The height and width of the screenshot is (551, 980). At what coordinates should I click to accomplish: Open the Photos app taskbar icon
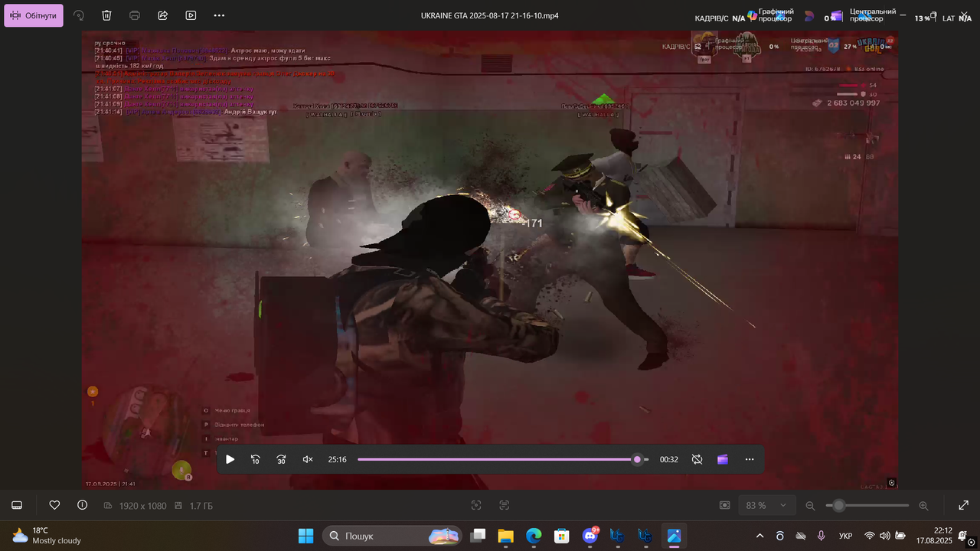tap(674, 536)
